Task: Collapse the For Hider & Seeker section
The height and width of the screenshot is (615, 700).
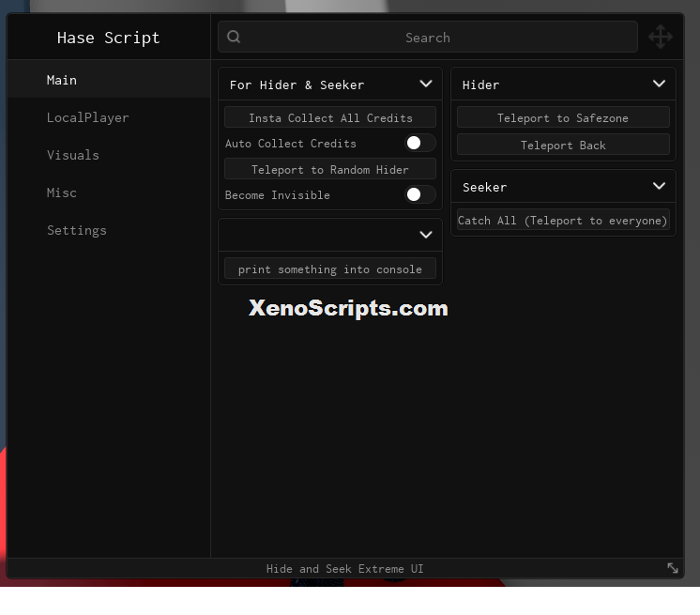Action: point(426,84)
